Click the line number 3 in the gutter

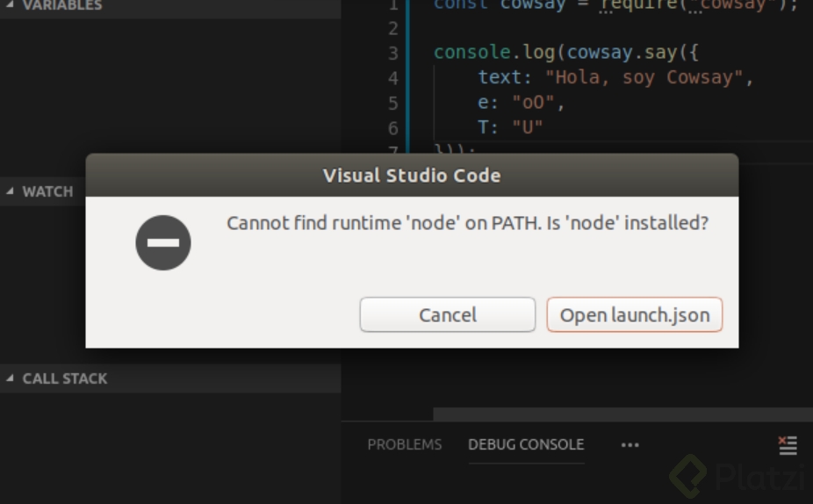393,53
